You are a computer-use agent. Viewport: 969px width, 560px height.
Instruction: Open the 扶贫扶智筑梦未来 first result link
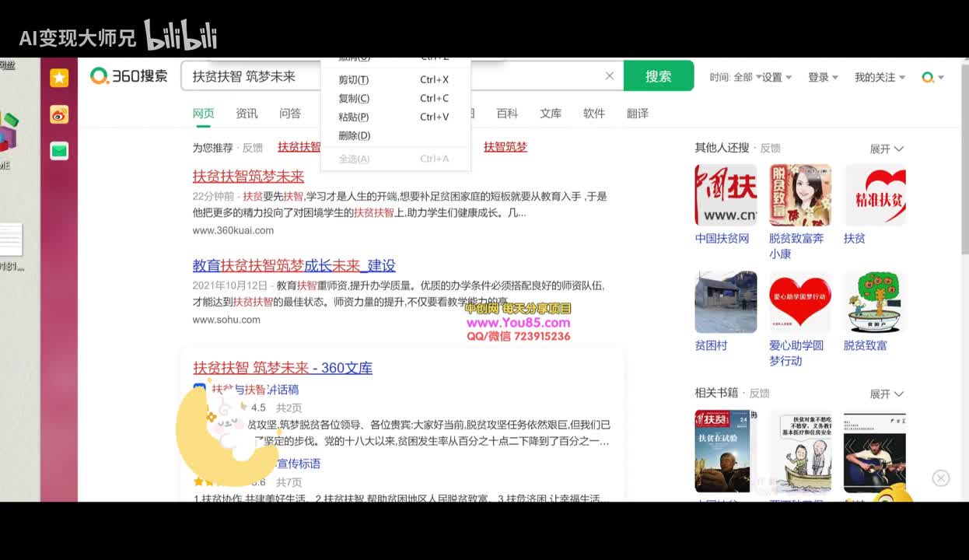pos(248,177)
